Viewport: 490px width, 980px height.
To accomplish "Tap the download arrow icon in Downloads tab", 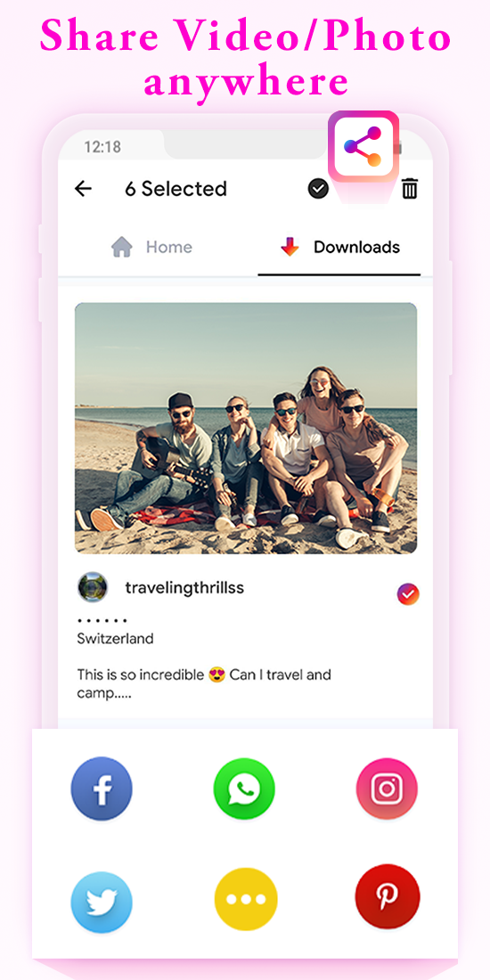I will point(290,248).
